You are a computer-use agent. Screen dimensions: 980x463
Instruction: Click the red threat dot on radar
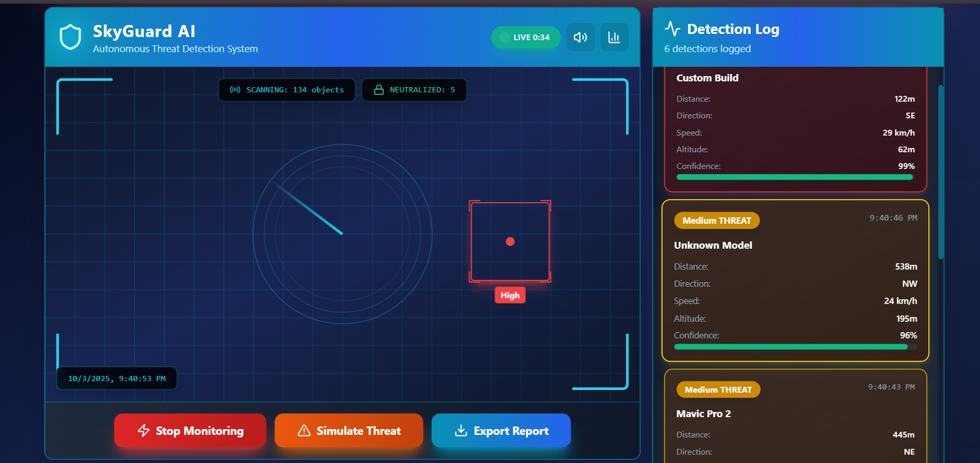[x=510, y=241]
